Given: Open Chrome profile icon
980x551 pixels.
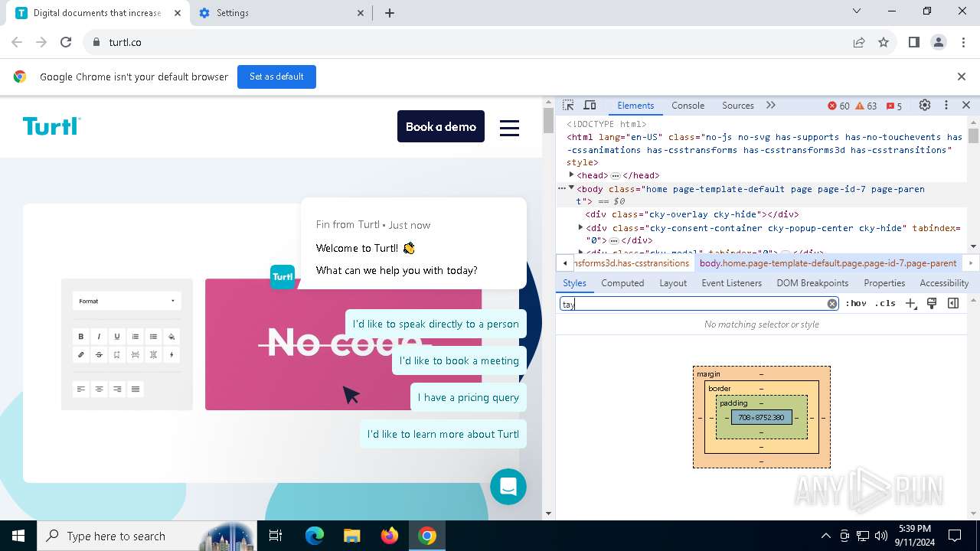Looking at the screenshot, I should [x=939, y=42].
